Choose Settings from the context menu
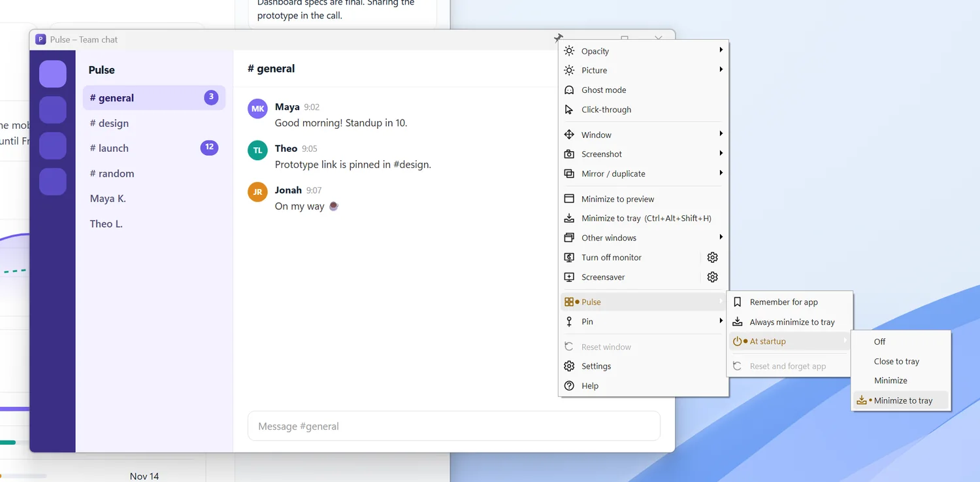 tap(644, 366)
